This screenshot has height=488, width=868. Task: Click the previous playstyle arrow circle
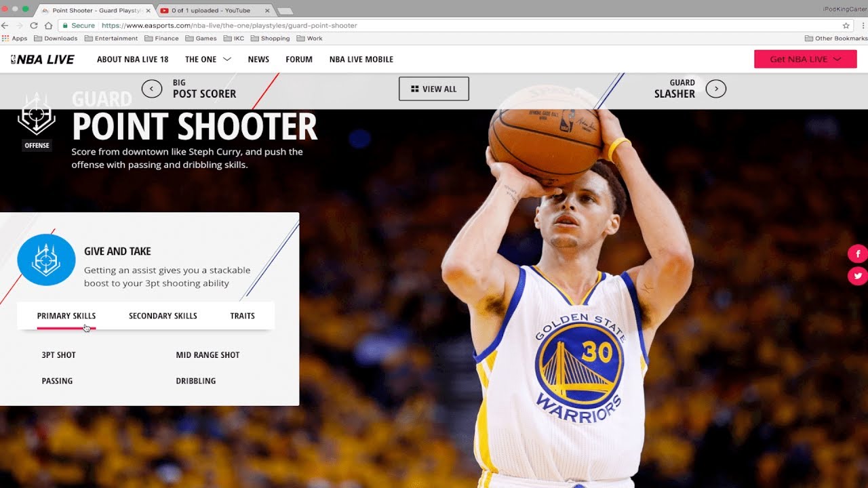[x=152, y=89]
